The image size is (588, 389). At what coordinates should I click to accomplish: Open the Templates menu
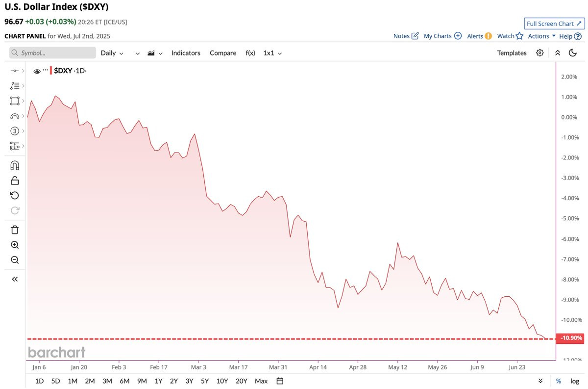(x=512, y=53)
